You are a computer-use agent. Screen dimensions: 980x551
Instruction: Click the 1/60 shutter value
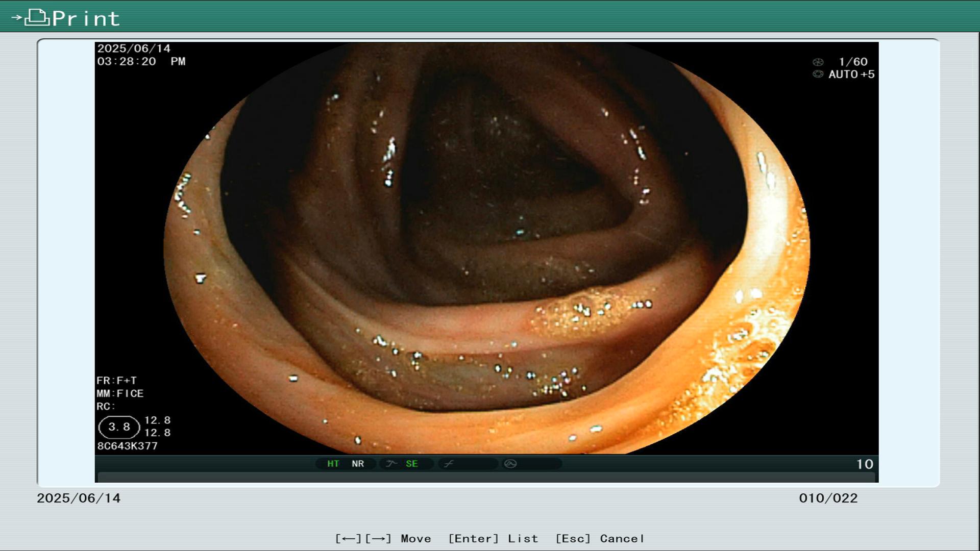(853, 62)
